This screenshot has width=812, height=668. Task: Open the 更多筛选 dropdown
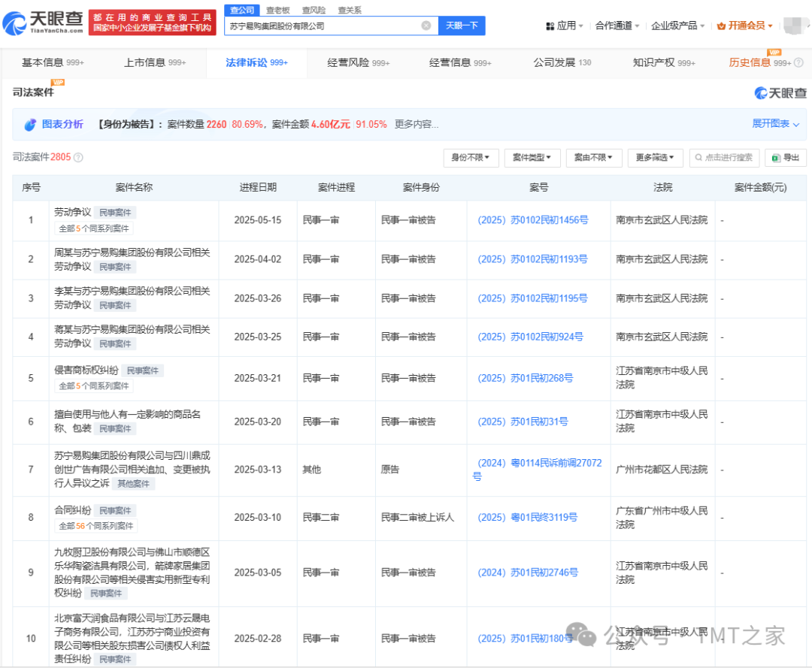click(x=655, y=158)
